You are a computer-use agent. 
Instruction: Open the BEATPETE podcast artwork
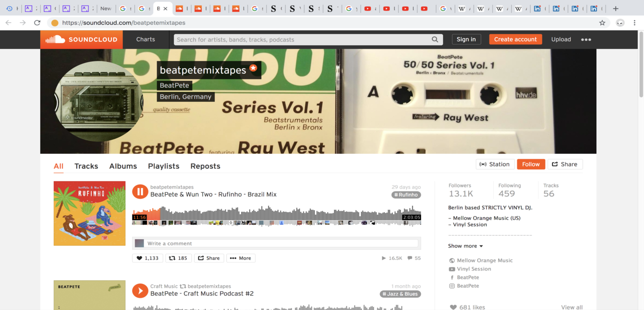(x=89, y=295)
